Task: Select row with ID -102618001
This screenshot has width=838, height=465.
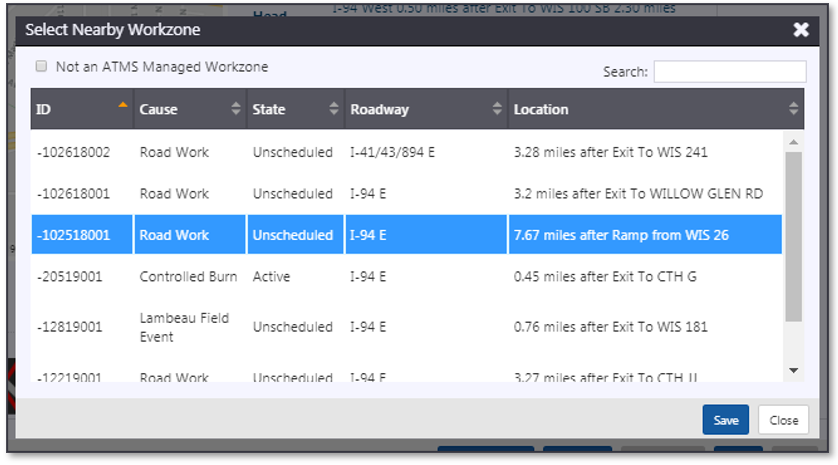Action: pyautogui.click(x=406, y=193)
